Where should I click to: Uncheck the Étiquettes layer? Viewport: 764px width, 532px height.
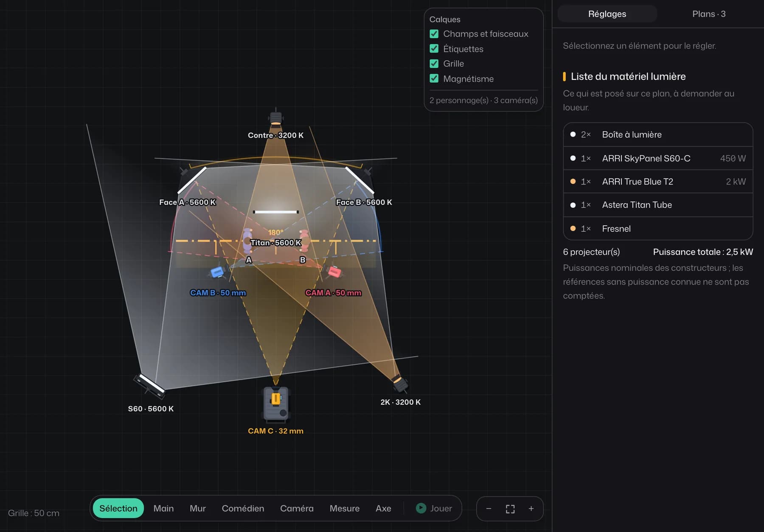[x=434, y=48]
